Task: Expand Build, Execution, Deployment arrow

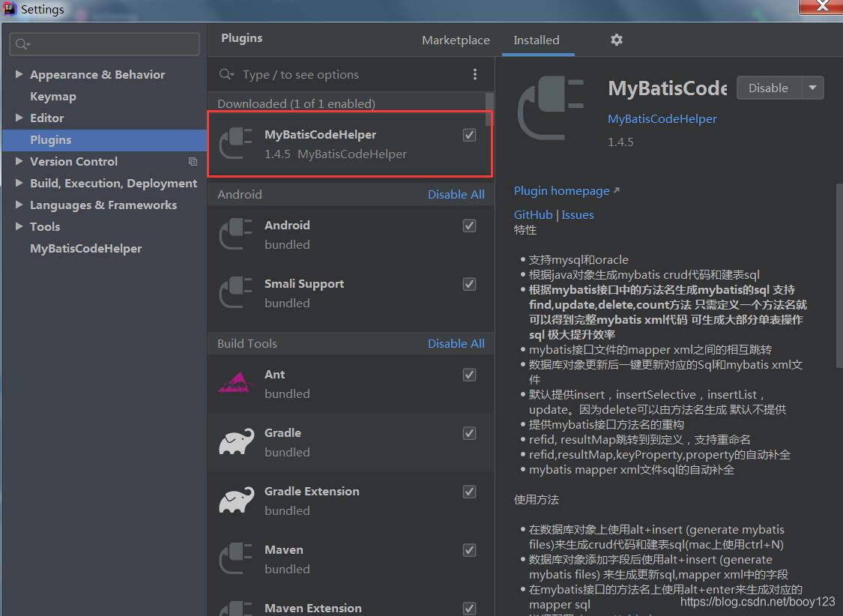Action: point(19,183)
